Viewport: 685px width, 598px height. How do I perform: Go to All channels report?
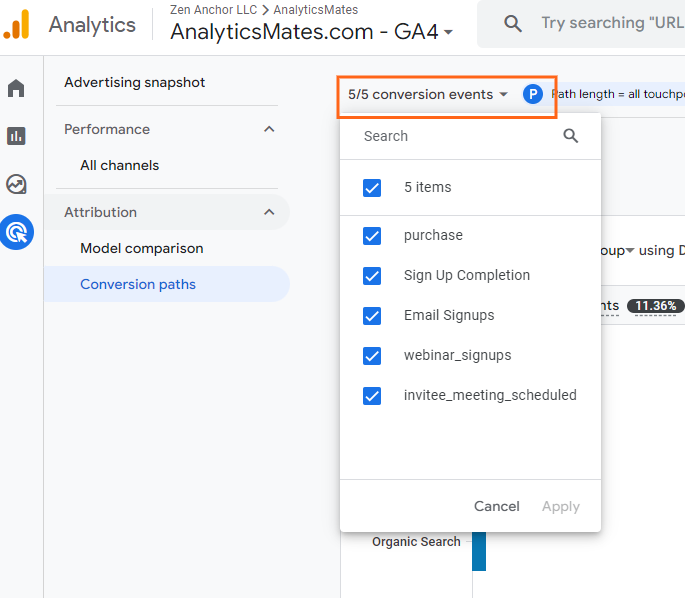click(x=119, y=166)
